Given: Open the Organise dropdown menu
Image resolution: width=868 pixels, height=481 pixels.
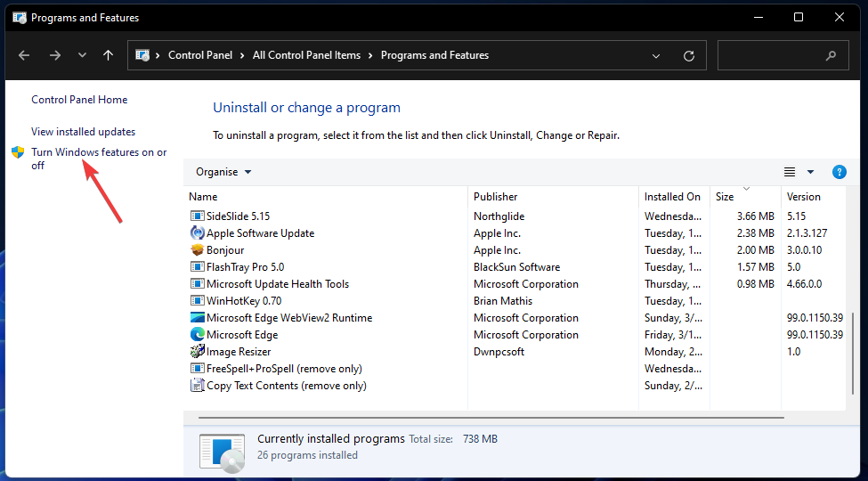Looking at the screenshot, I should click(223, 172).
